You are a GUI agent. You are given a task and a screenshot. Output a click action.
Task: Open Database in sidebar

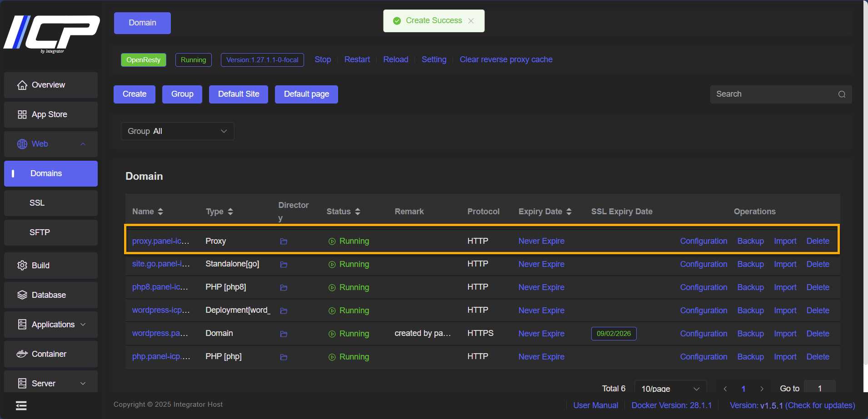point(51,295)
